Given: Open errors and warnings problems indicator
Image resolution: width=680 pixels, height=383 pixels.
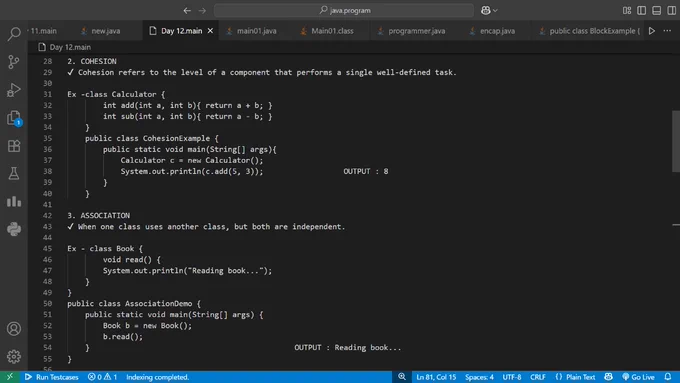Looking at the screenshot, I should [x=102, y=377].
